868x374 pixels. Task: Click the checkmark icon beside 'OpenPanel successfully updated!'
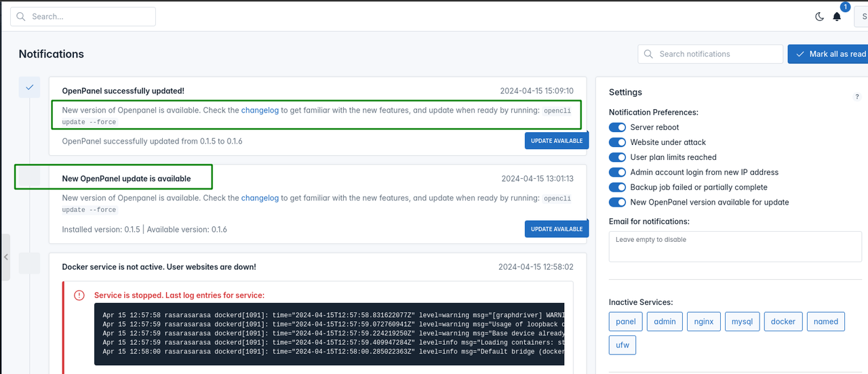[29, 87]
